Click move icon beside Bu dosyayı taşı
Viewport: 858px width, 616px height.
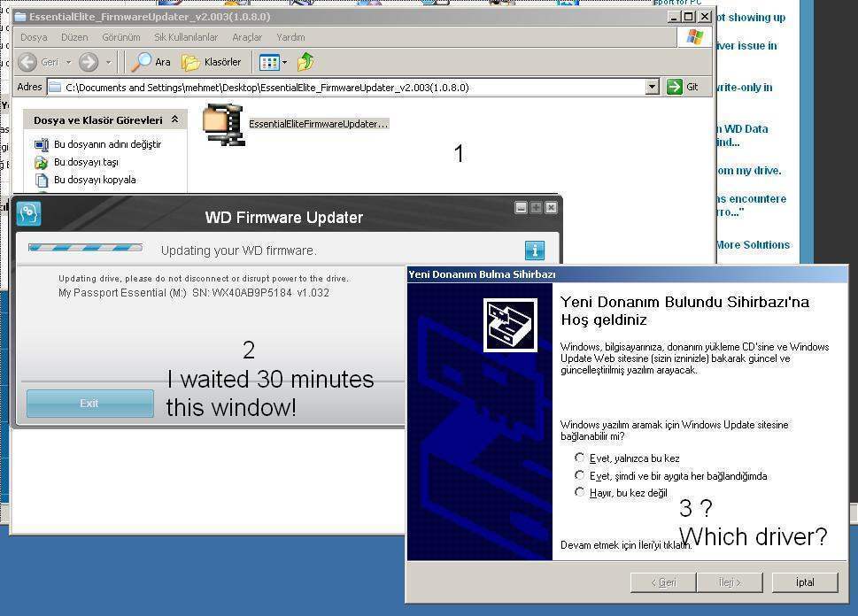41,162
